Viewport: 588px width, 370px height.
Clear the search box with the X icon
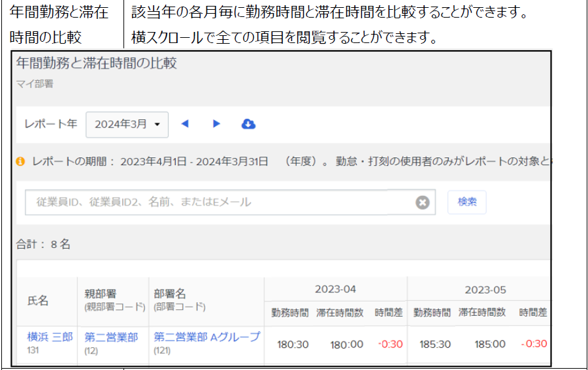(423, 202)
